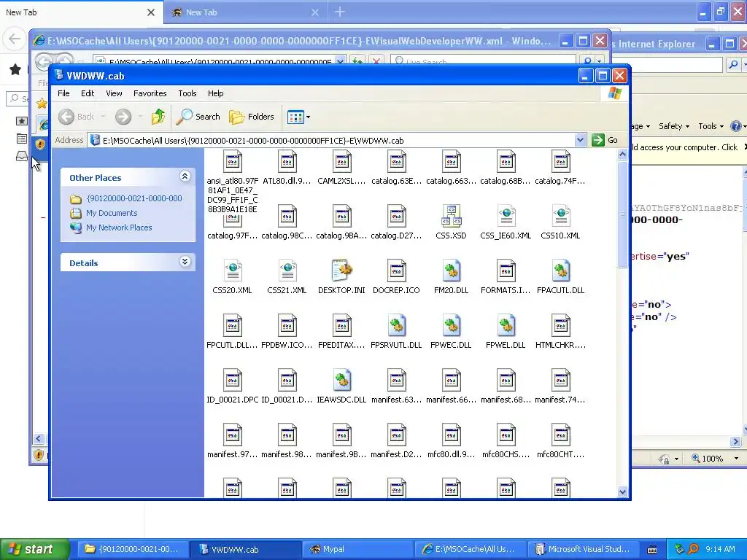
Task: Select the IEAWSDC.DLL file icon
Action: click(341, 381)
